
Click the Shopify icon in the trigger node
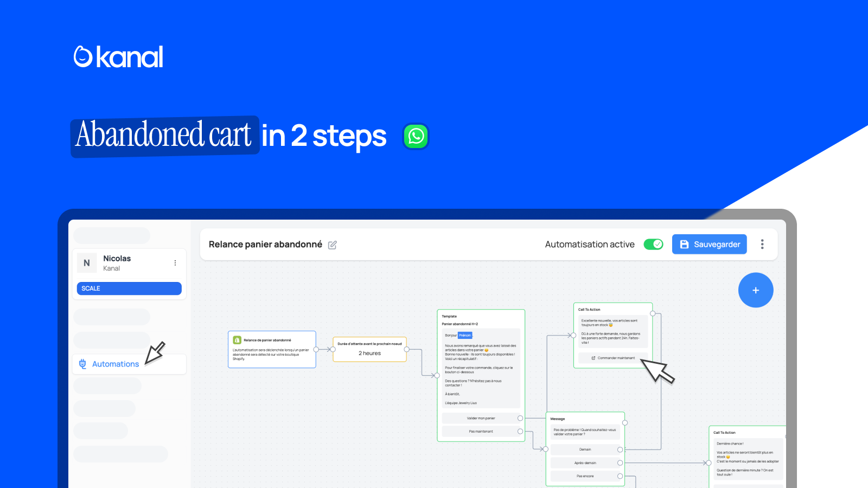tap(237, 340)
